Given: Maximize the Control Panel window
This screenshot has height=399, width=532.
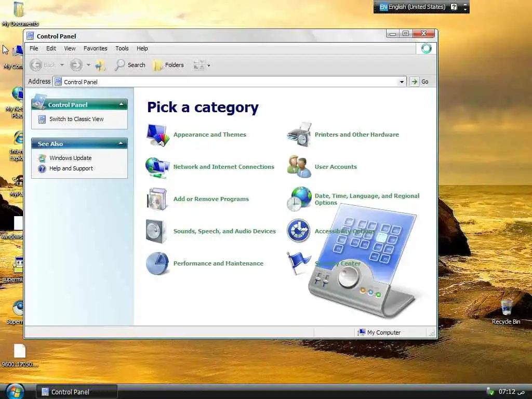Looking at the screenshot, I should click(406, 33).
